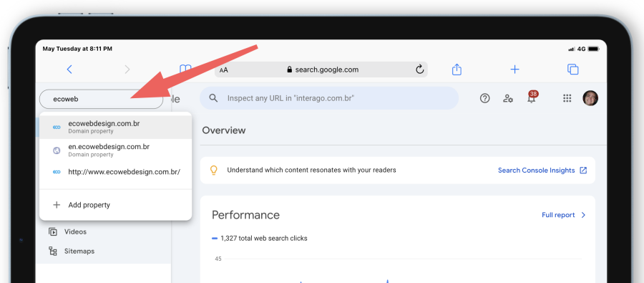Click the battery indicator in status bar
The width and height of the screenshot is (644, 283).
pos(593,49)
